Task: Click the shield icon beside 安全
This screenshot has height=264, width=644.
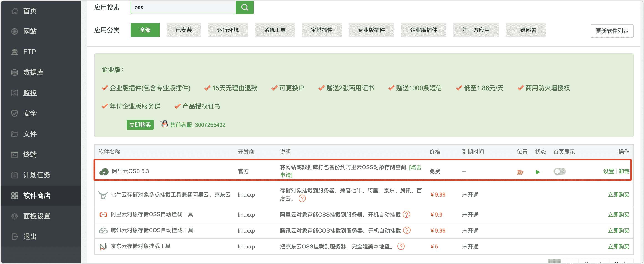Action: (15, 114)
